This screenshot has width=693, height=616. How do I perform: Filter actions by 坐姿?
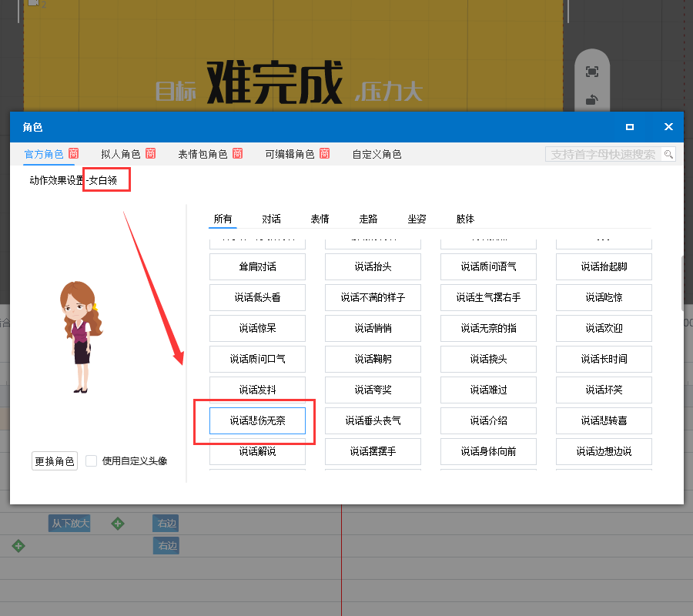tap(417, 219)
